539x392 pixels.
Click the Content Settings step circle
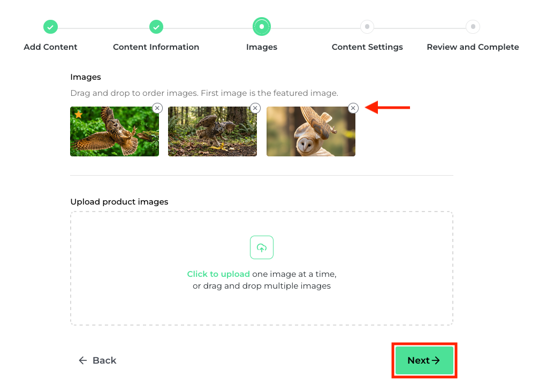[x=367, y=26]
